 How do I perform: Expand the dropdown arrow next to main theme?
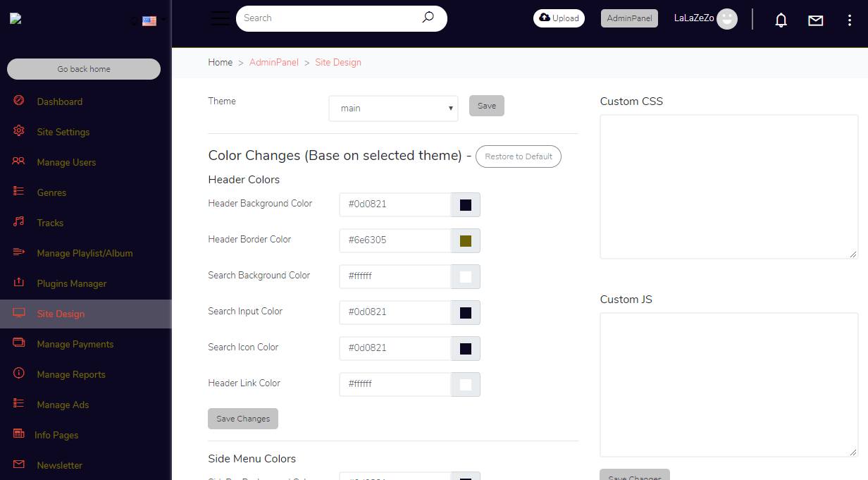point(450,108)
